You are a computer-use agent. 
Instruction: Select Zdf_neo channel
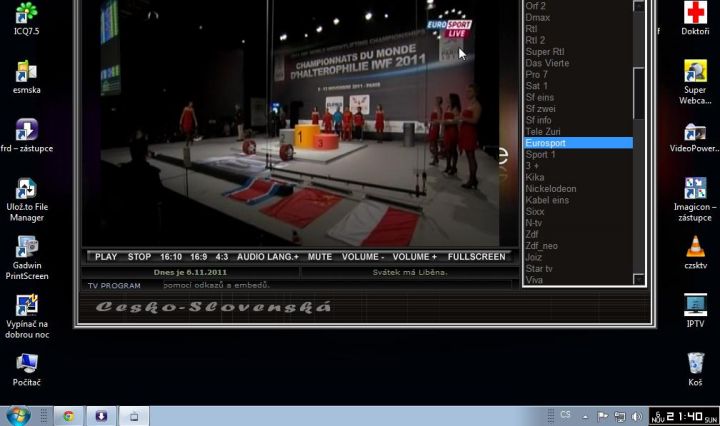coord(541,246)
